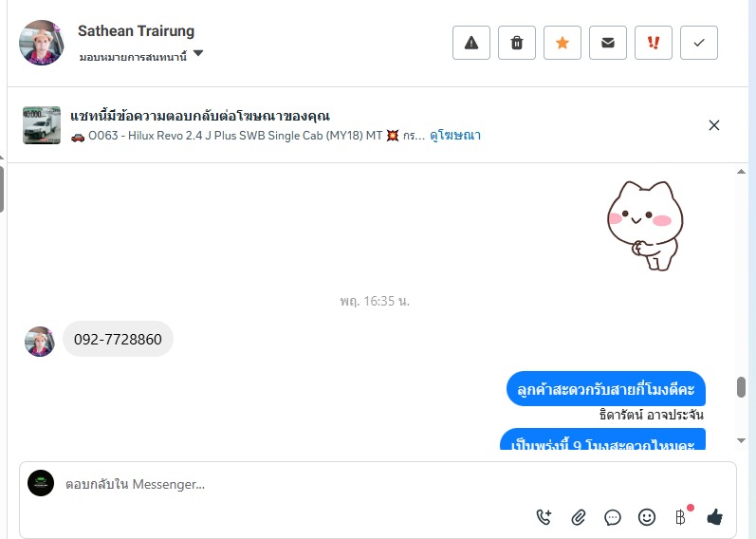
Task: Delete conversation using trash icon
Action: coord(516,43)
